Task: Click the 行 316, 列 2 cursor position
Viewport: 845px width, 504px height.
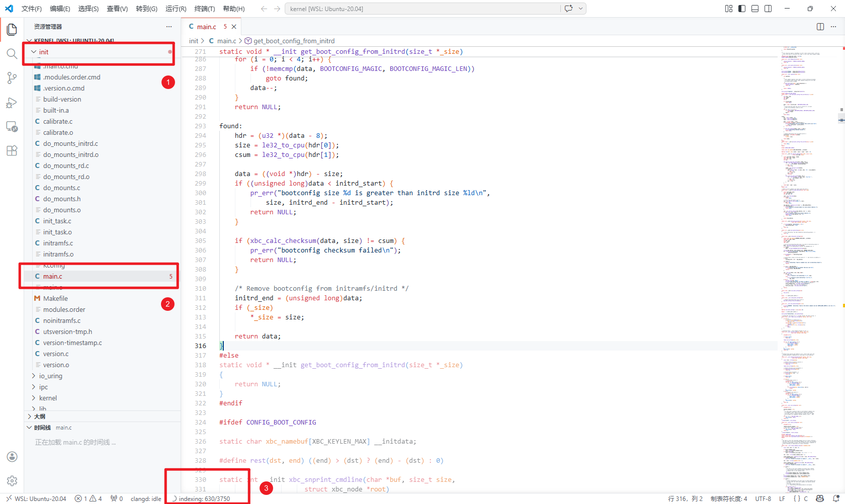Action: click(x=686, y=499)
